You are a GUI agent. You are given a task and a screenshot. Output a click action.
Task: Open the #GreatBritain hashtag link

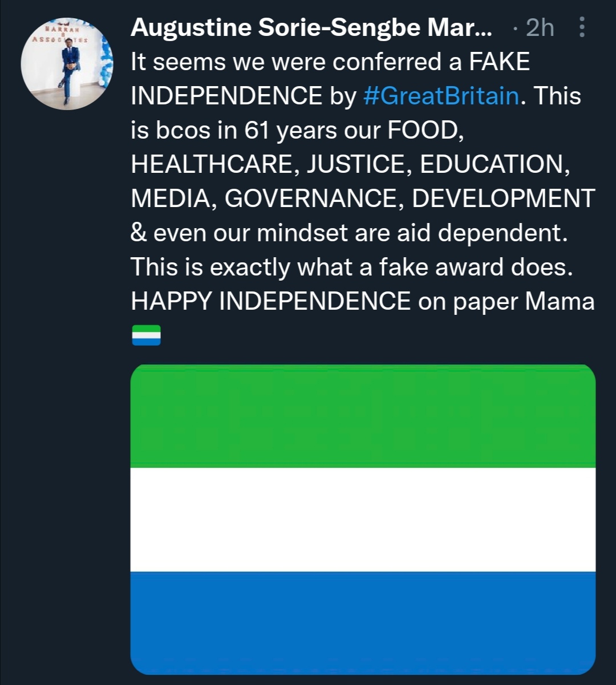coord(440,96)
